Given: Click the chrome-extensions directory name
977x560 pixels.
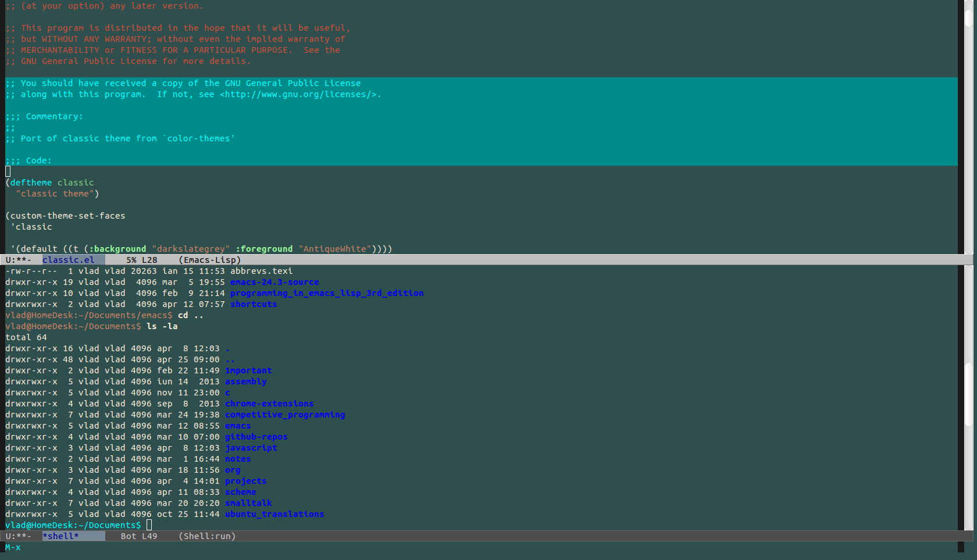Looking at the screenshot, I should point(269,404).
